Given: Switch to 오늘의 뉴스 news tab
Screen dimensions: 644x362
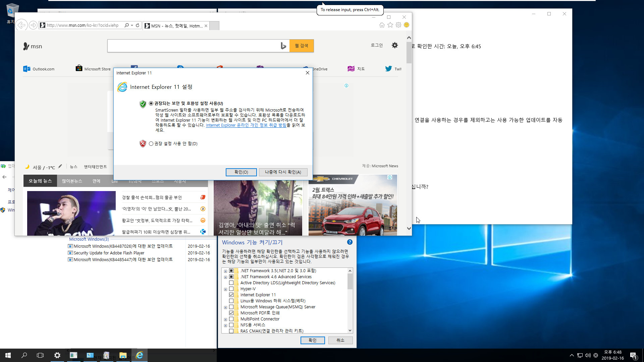Looking at the screenshot, I should [40, 181].
